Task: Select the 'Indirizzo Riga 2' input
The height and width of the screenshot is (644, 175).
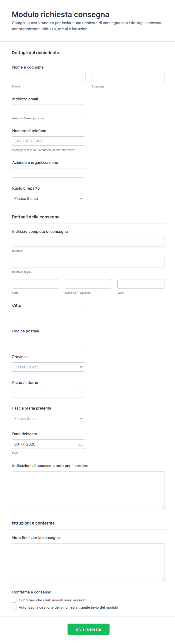Action: click(x=88, y=263)
